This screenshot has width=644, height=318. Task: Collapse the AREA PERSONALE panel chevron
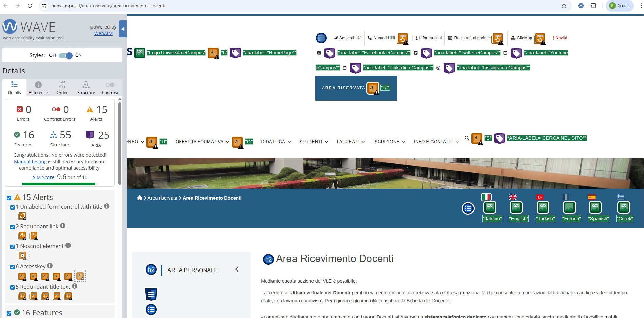[237, 269]
